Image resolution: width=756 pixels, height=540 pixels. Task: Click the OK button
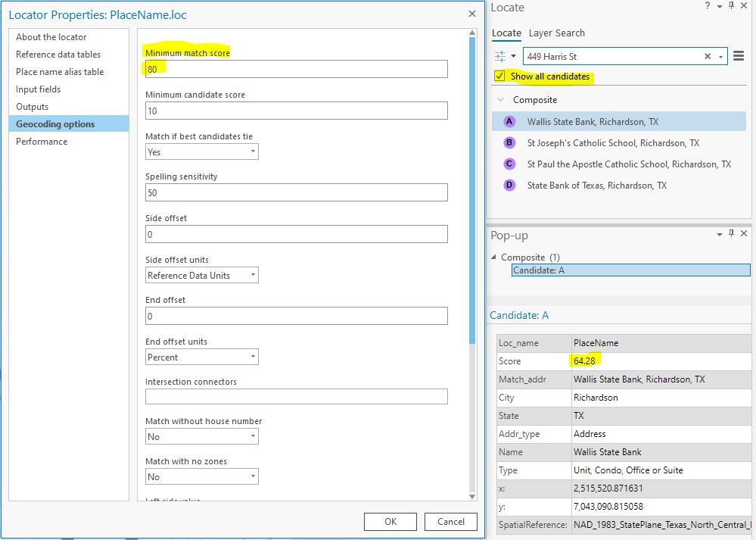point(390,522)
